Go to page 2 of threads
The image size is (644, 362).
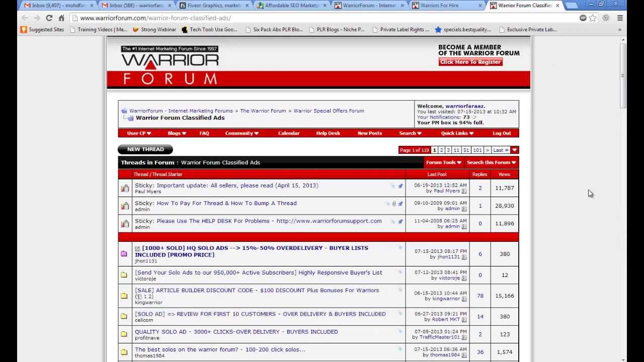click(x=441, y=150)
